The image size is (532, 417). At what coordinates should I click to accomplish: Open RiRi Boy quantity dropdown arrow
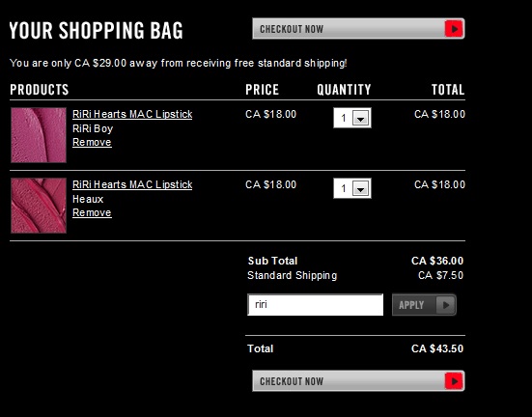pyautogui.click(x=361, y=118)
